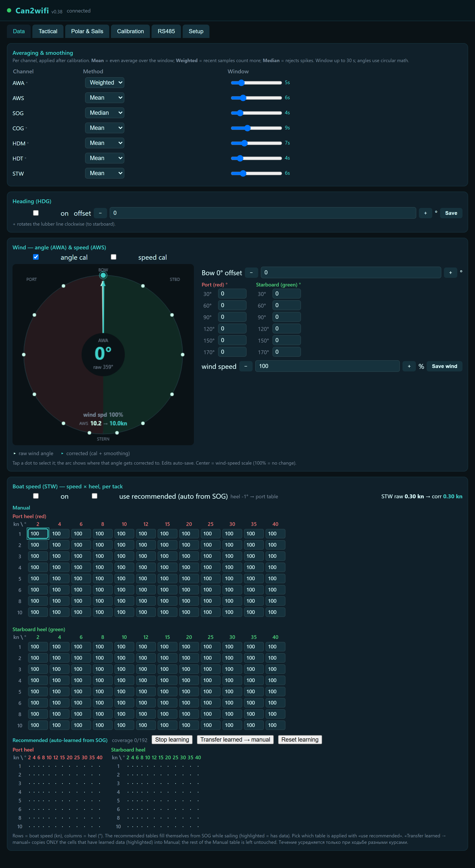Click the green connection status dot
Screen dimensions: 475x868
point(9,10)
